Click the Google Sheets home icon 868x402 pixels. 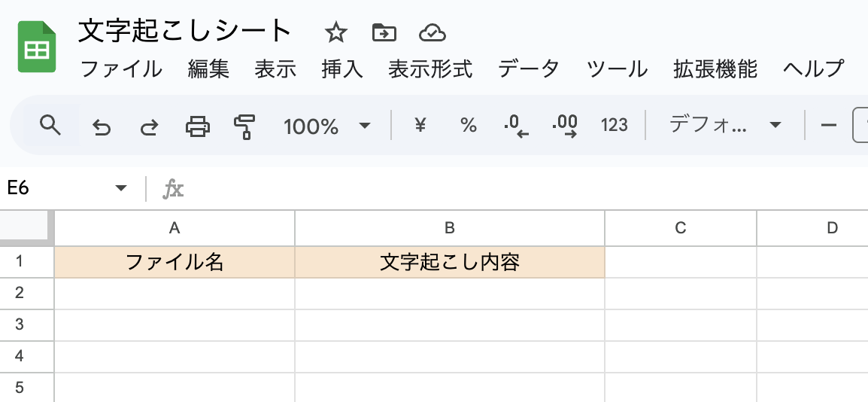[37, 47]
